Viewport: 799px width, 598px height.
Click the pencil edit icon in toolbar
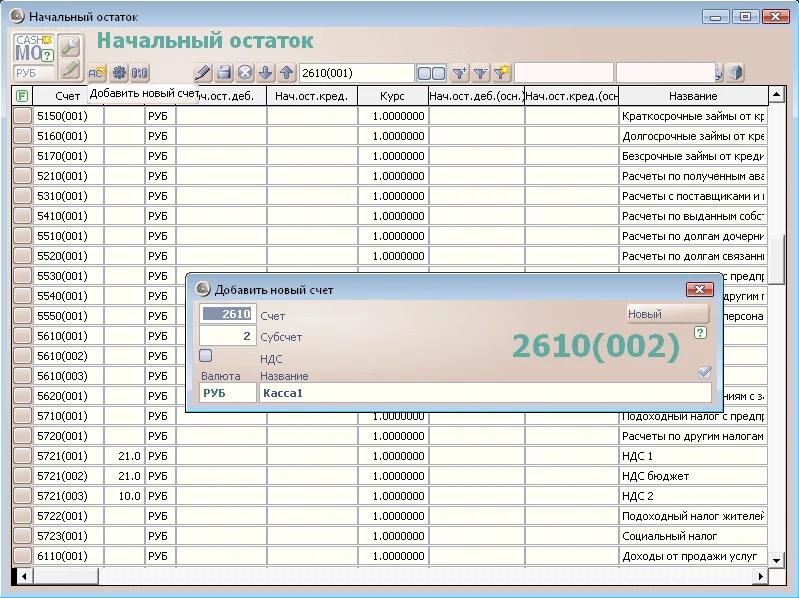coord(203,73)
